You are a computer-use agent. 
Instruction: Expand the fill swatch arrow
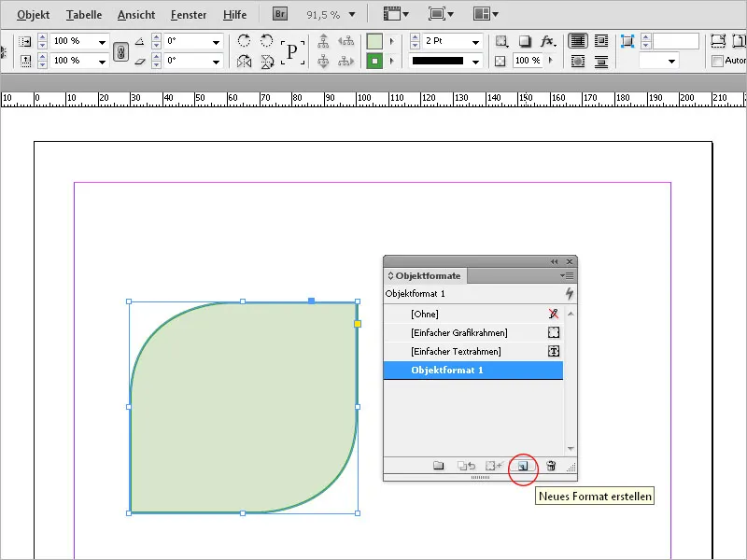tap(392, 41)
